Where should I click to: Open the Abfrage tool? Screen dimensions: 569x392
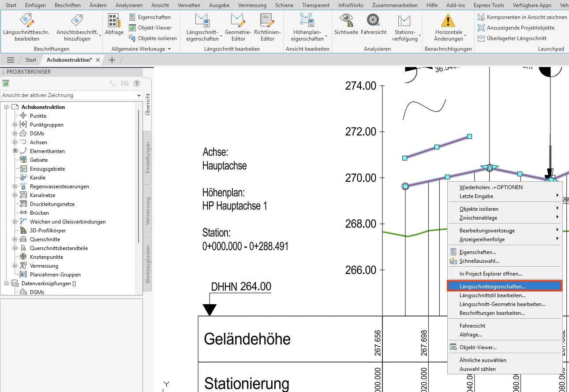[x=114, y=24]
